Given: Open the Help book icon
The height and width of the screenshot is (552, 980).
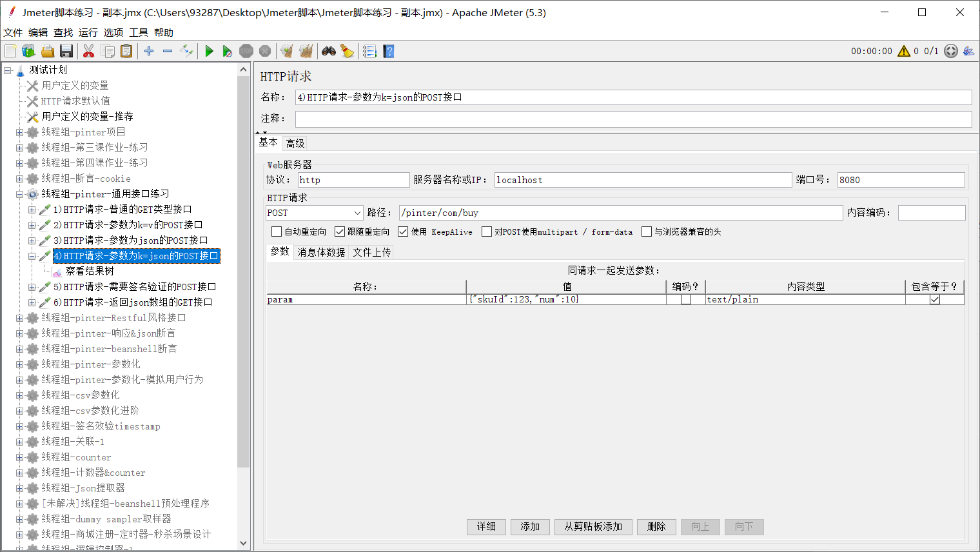Looking at the screenshot, I should [x=388, y=51].
